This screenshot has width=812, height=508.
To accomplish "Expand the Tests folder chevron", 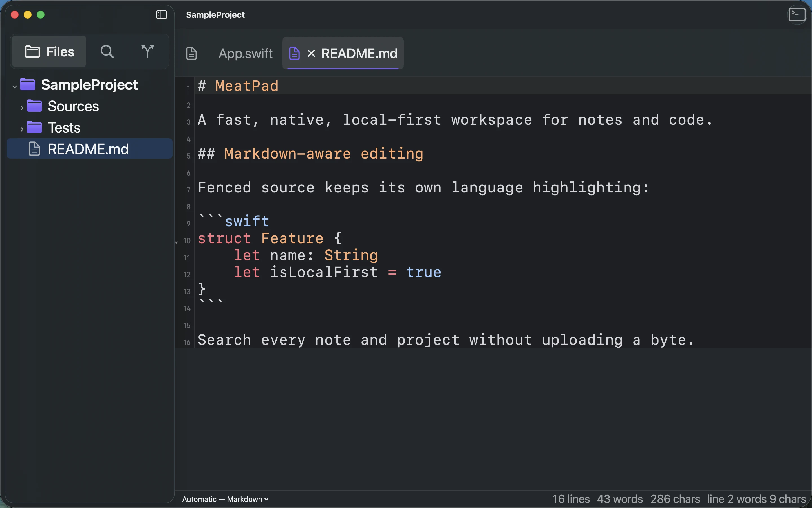I will [x=22, y=129].
